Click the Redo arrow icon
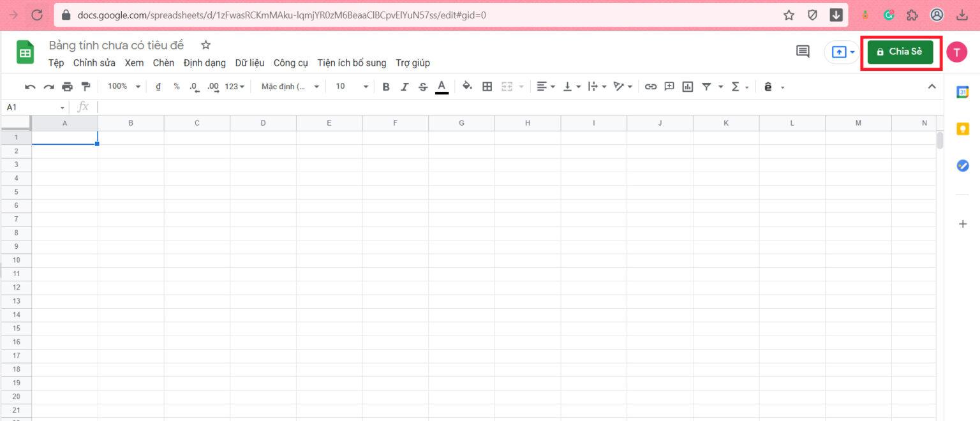This screenshot has height=421, width=980. (x=48, y=87)
